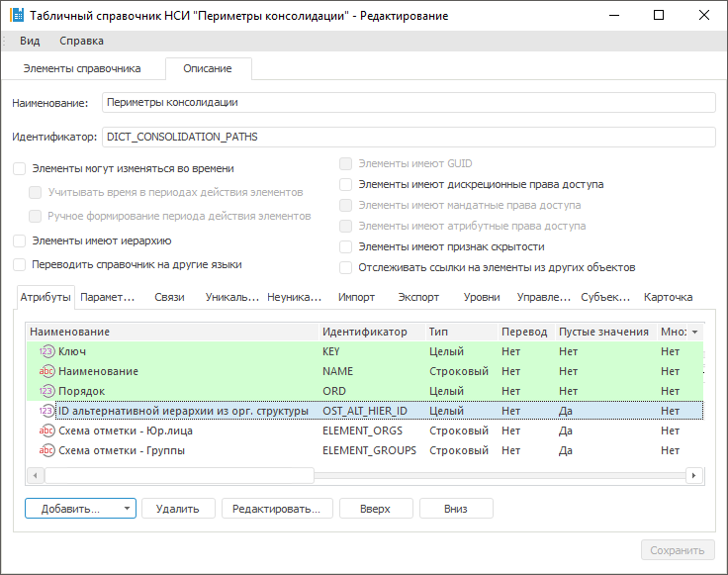Click the integer type icon beside Ключ

46,351
